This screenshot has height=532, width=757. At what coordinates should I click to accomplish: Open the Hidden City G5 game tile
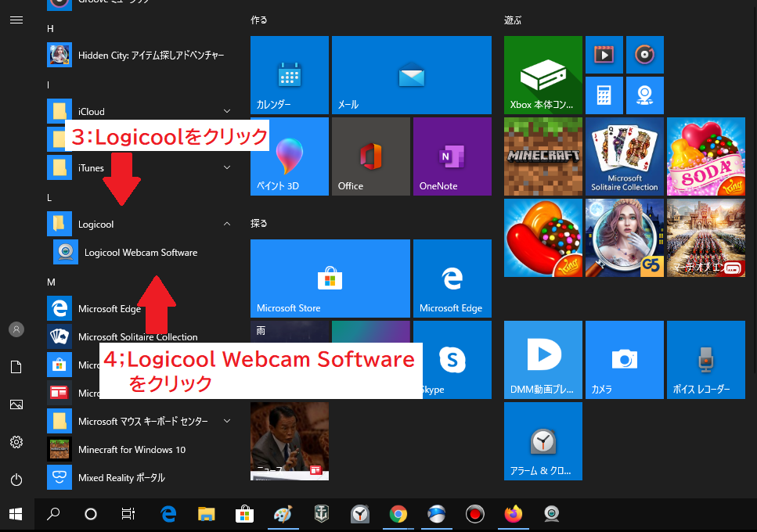point(625,238)
